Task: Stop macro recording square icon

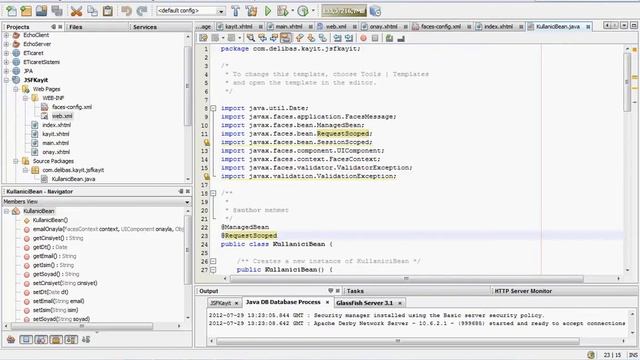Action: click(x=375, y=38)
